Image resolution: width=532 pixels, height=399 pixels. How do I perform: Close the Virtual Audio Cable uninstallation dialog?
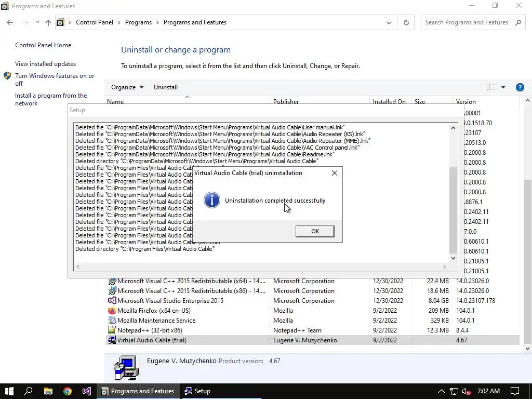pyautogui.click(x=335, y=173)
